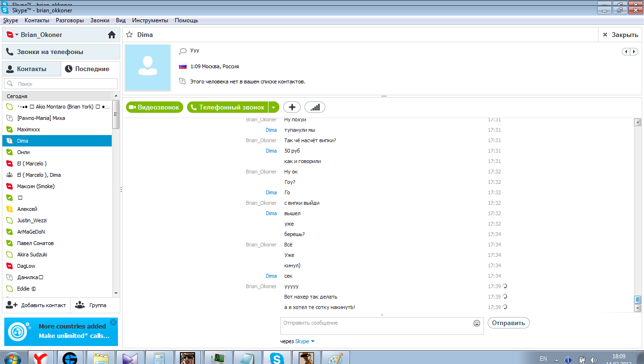Click the Dima profile avatar picture
644x364 pixels.
(x=147, y=67)
